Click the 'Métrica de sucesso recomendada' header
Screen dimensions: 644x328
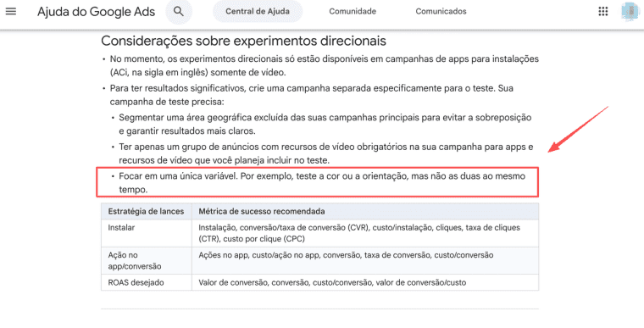pos(365,211)
